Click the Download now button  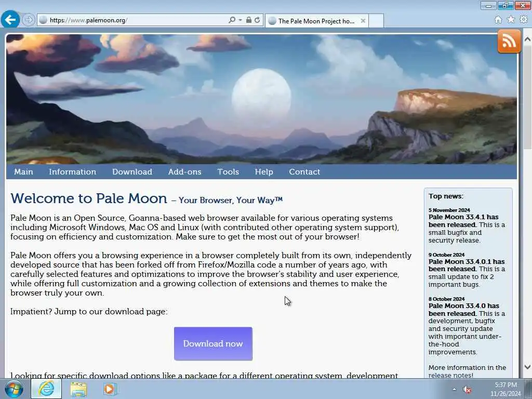(x=213, y=343)
